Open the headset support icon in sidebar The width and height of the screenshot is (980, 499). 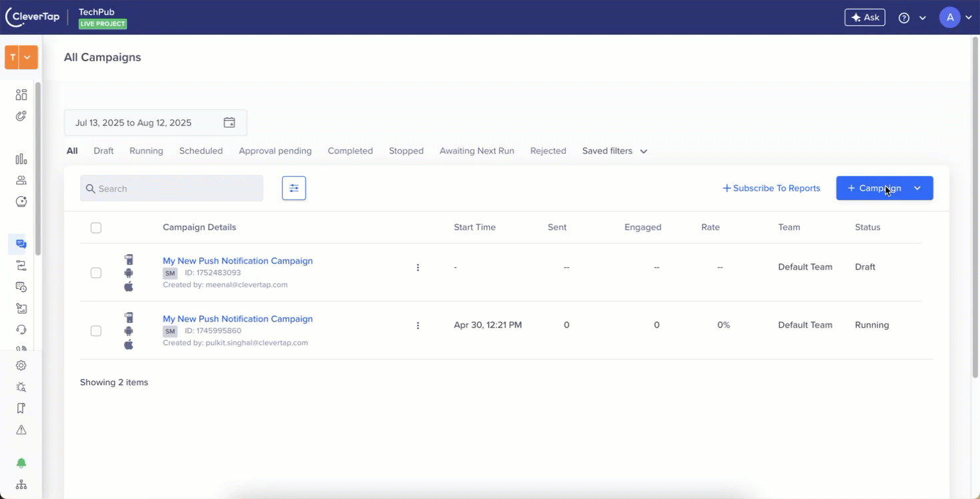click(x=21, y=330)
